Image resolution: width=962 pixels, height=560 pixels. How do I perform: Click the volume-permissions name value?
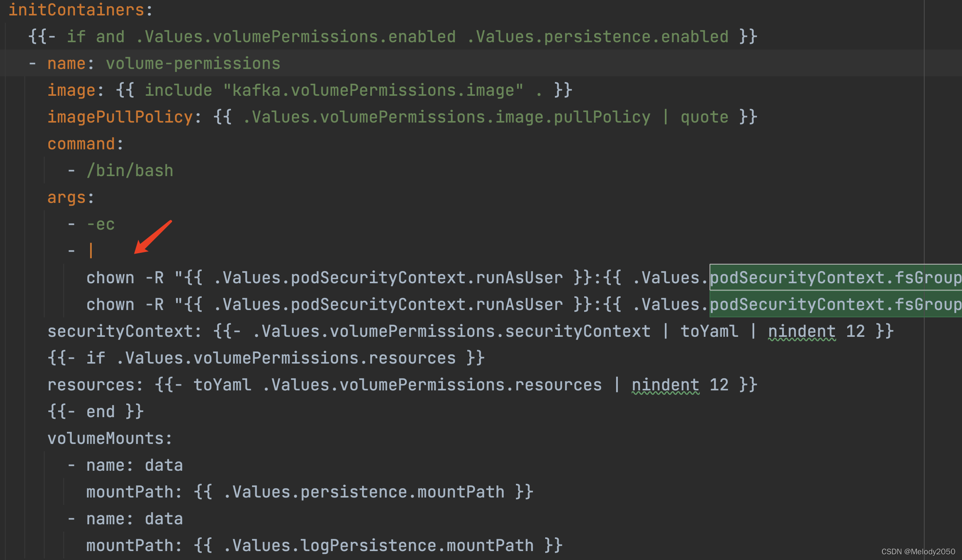193,64
